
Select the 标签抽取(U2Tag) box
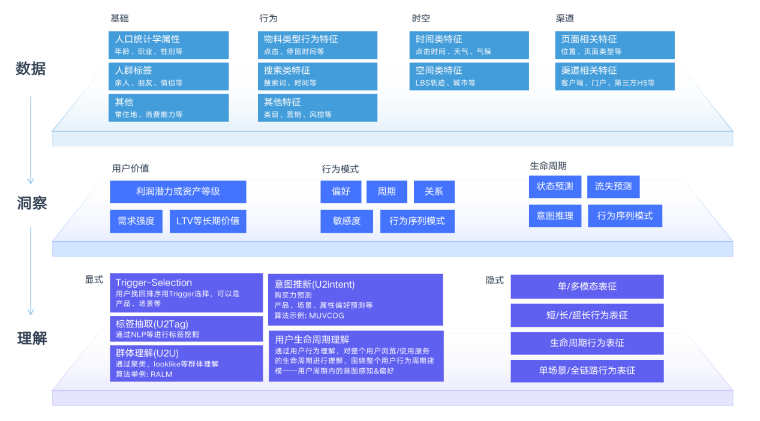point(187,329)
